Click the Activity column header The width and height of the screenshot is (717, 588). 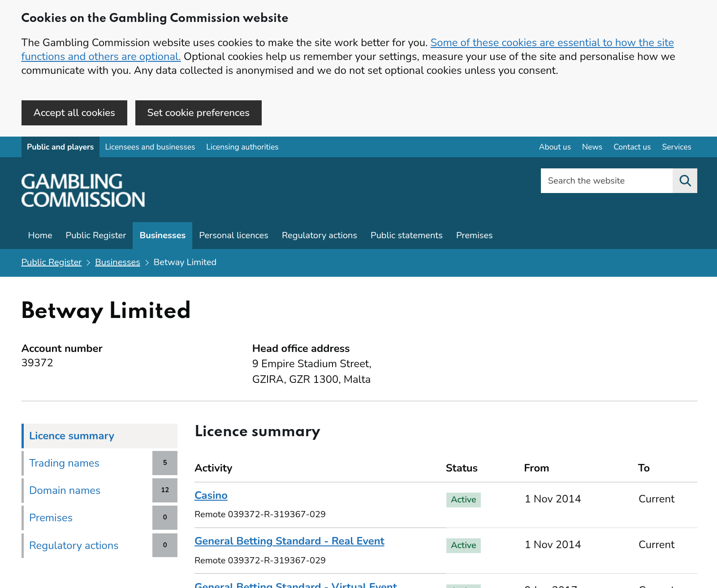pyautogui.click(x=213, y=468)
